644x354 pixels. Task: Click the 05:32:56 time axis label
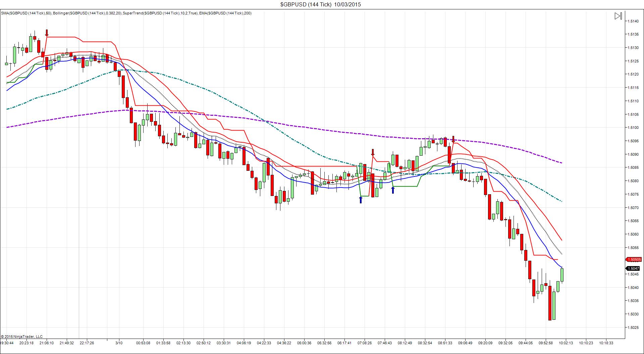(324, 343)
